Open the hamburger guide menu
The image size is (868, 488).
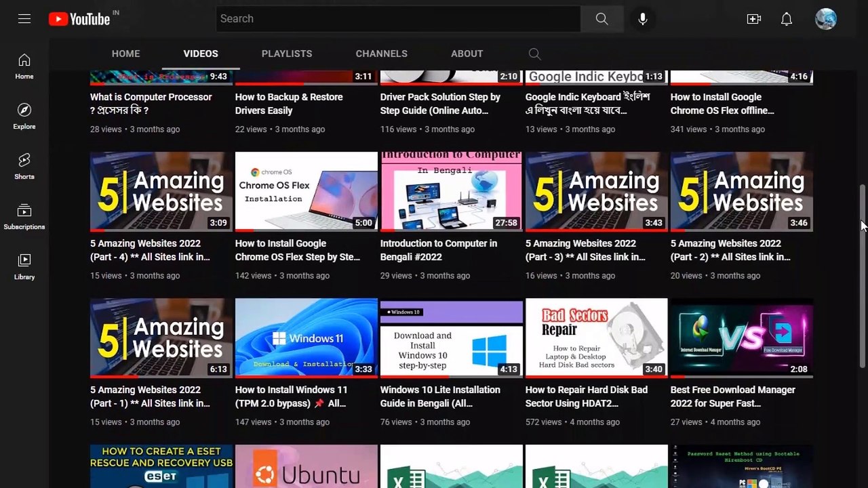[x=24, y=19]
